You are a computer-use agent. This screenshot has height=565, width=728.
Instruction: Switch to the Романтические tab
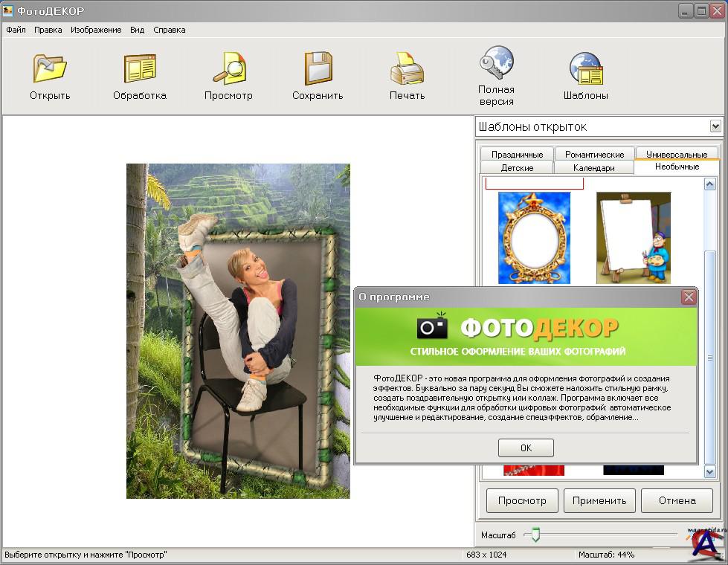594,154
